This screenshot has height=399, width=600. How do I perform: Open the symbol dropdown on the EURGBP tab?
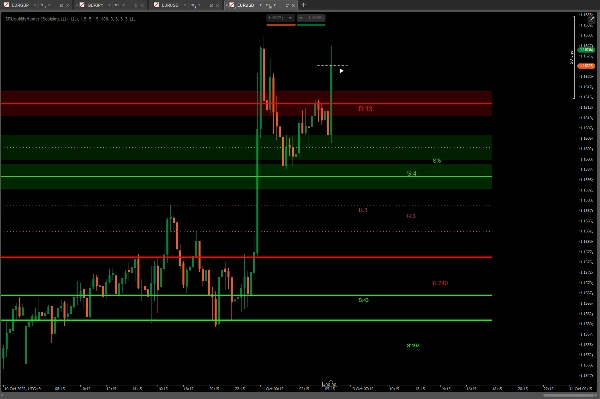coord(36,5)
